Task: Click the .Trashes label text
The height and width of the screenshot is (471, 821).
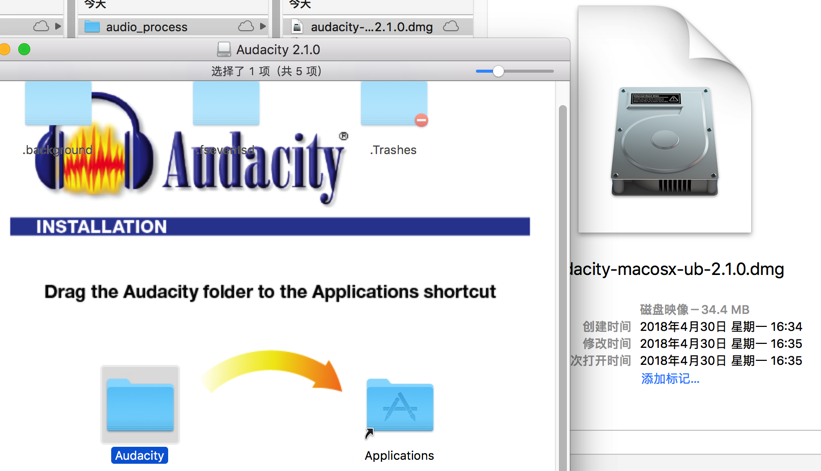Action: coord(393,150)
